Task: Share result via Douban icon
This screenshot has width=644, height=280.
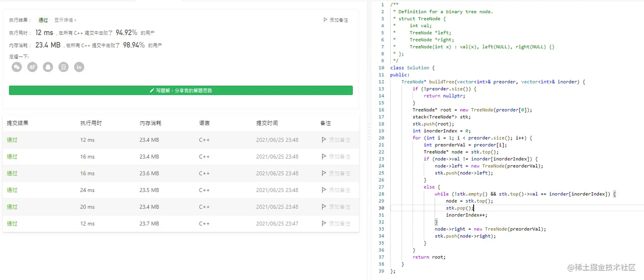Action: click(x=63, y=67)
